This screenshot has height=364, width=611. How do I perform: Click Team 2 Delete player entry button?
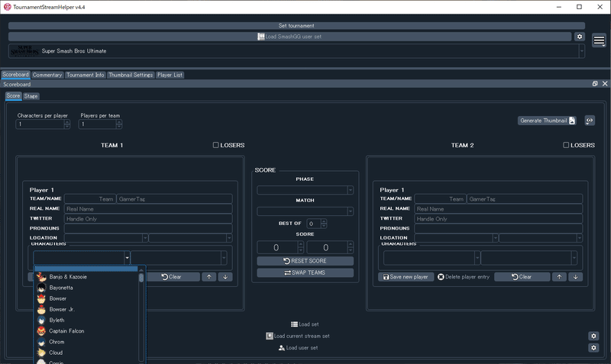[464, 277]
